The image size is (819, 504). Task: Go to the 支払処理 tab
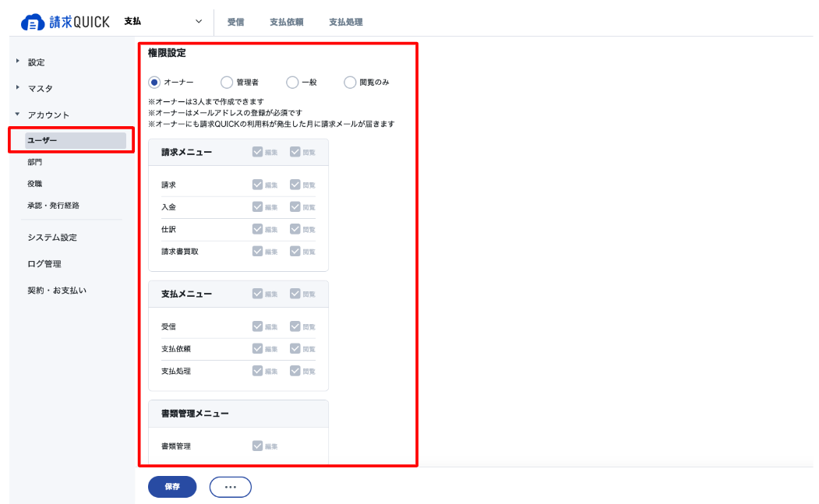pyautogui.click(x=346, y=22)
